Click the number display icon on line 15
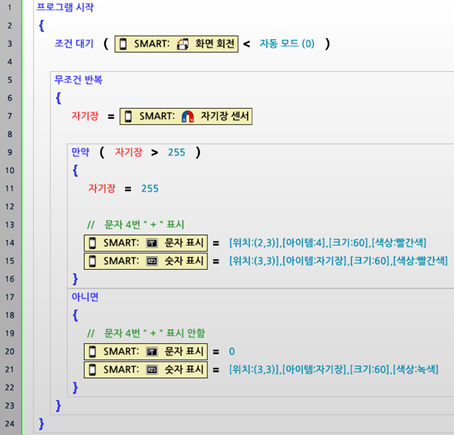The image size is (454, 435). coord(152,261)
